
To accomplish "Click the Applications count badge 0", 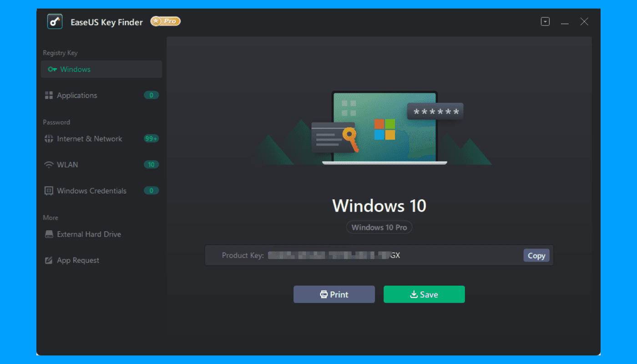I will point(152,95).
